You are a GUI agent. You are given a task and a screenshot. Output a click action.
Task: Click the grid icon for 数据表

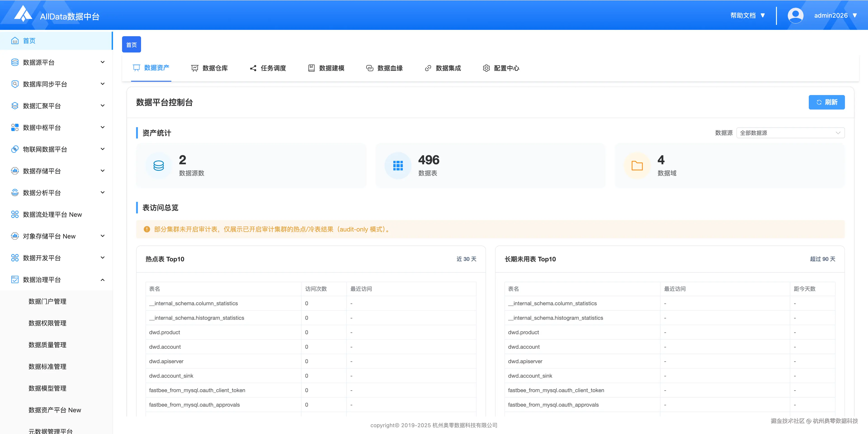click(398, 166)
